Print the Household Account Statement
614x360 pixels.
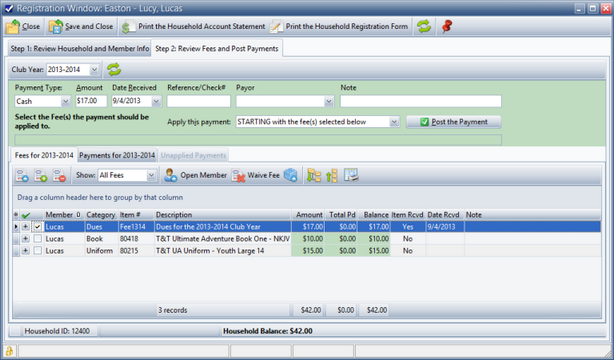tap(193, 27)
